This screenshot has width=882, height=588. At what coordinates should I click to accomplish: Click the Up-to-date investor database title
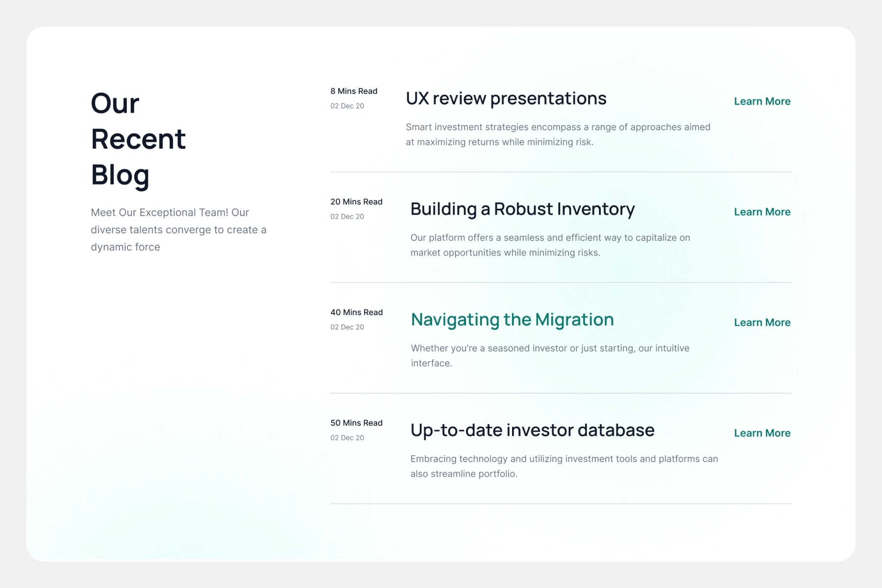pyautogui.click(x=532, y=430)
